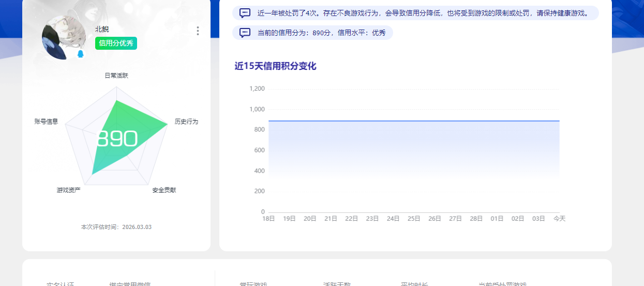
Task: Select the 日常活跃 radar axis label
Action: click(116, 76)
